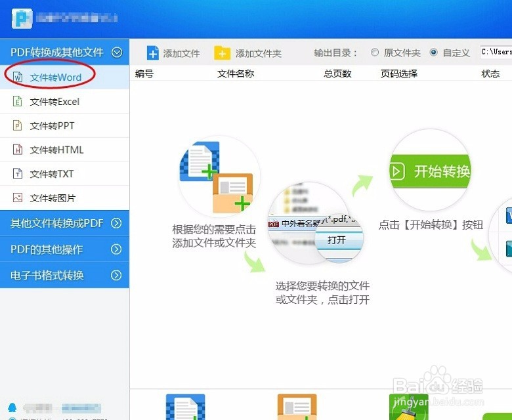
Task: Click the PPT icon beside 文件转PPT
Action: (17, 125)
